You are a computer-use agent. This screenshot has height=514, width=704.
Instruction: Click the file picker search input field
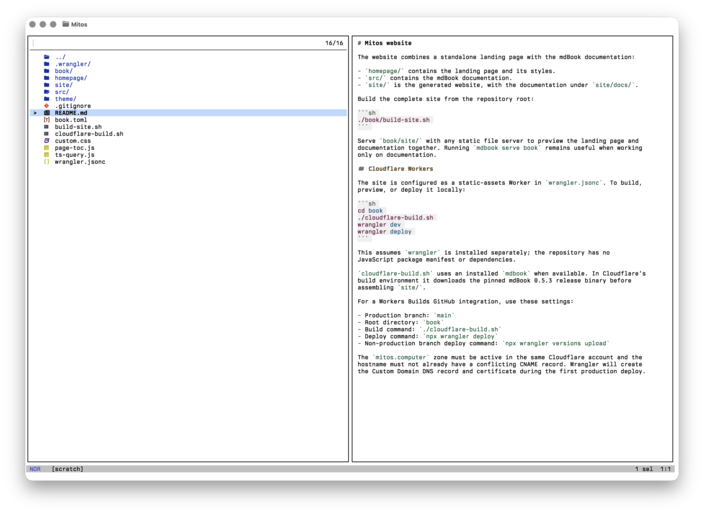[177, 43]
